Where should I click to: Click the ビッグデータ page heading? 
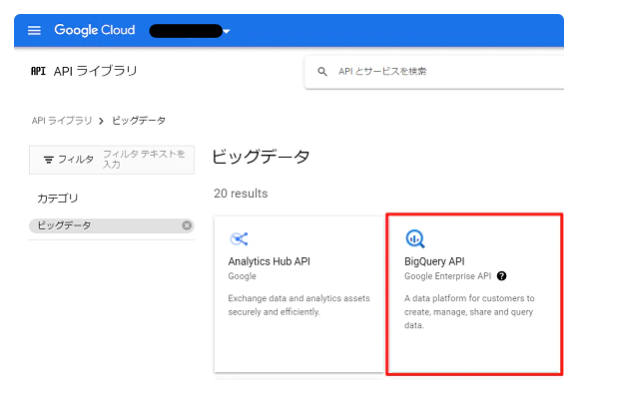[260, 157]
